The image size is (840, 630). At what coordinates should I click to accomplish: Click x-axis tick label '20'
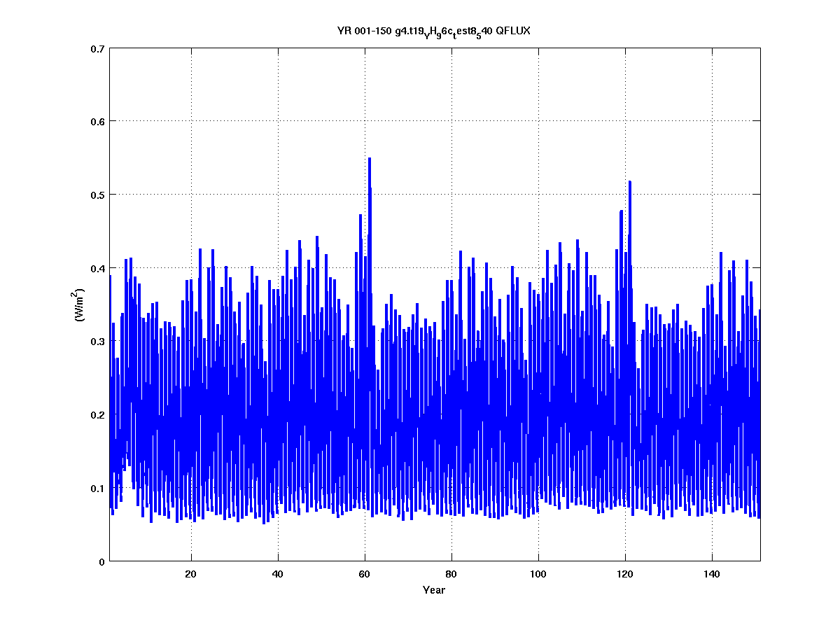coord(190,574)
